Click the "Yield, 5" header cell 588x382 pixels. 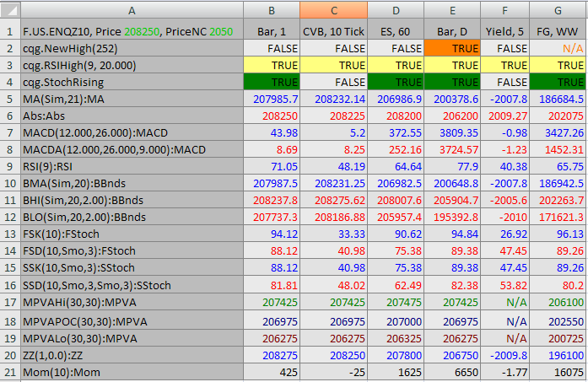click(505, 31)
